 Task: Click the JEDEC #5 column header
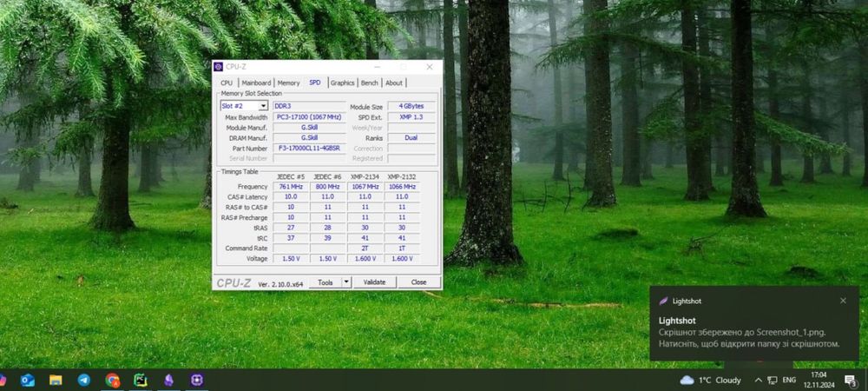pyautogui.click(x=291, y=176)
